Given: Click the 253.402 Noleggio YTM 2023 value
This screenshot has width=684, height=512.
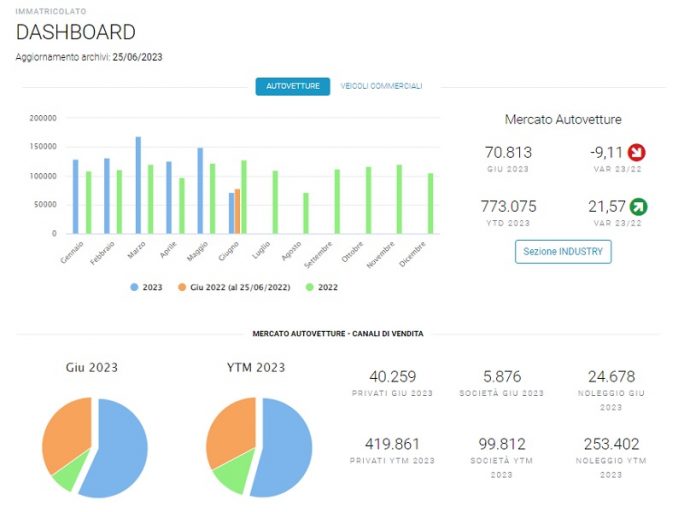Looking at the screenshot, I should tap(611, 444).
